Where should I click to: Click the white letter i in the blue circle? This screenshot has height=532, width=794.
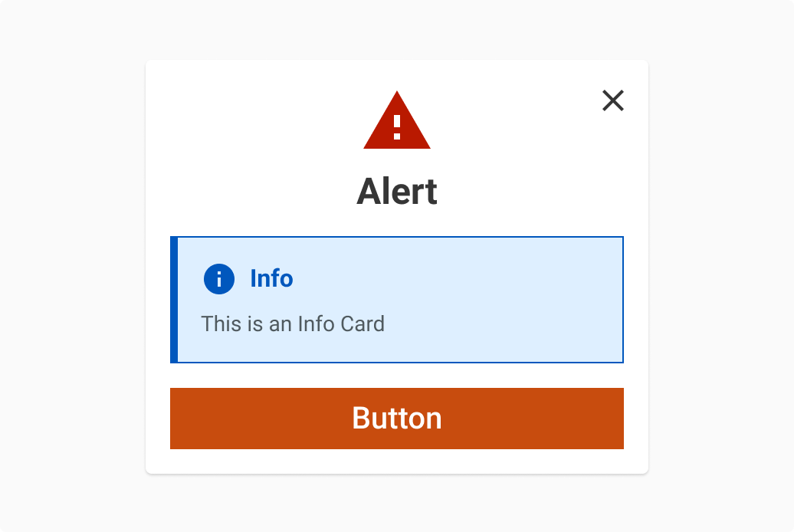[218, 279]
